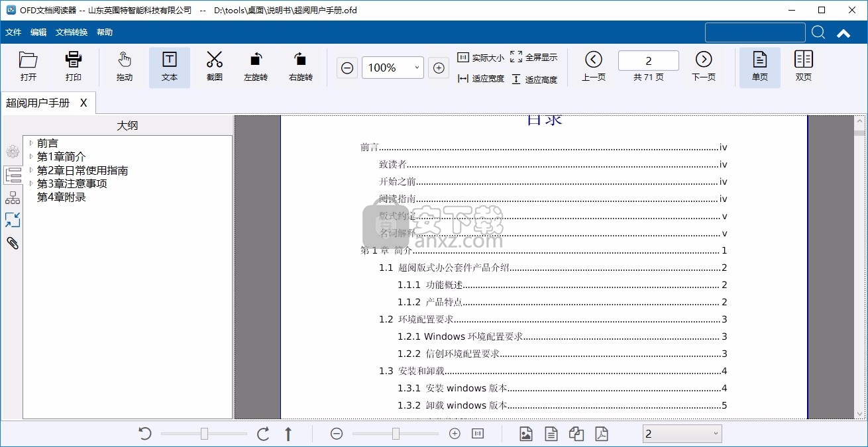This screenshot has height=447, width=868.
Task: Switch to 单页 single page view
Action: point(760,67)
